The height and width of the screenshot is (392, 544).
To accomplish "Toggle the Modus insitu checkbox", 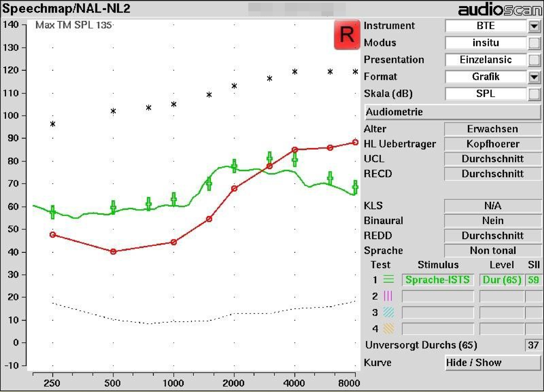I will [x=534, y=43].
